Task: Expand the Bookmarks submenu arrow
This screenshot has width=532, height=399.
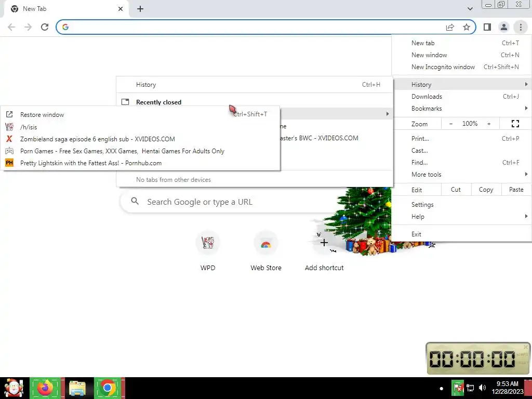Action: coord(526,108)
